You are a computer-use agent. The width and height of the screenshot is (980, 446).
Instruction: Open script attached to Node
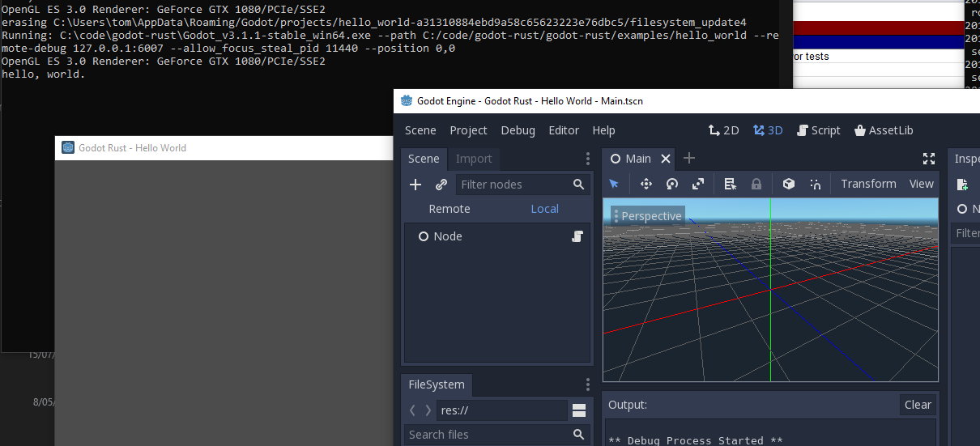click(x=577, y=236)
